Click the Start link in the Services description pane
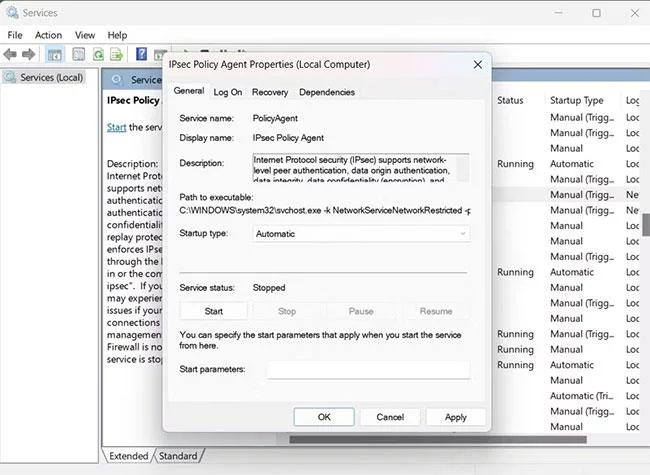Image resolution: width=650 pixels, height=475 pixels. point(116,127)
